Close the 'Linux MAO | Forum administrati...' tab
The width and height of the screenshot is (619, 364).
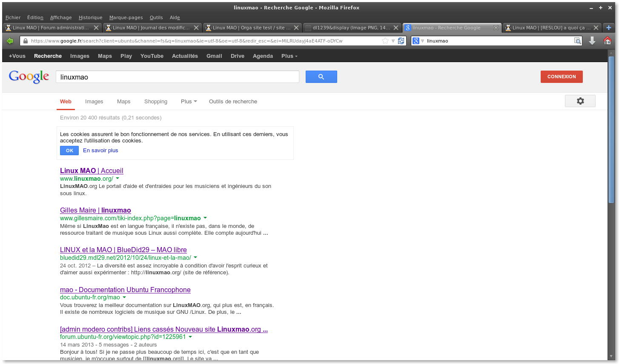click(96, 28)
